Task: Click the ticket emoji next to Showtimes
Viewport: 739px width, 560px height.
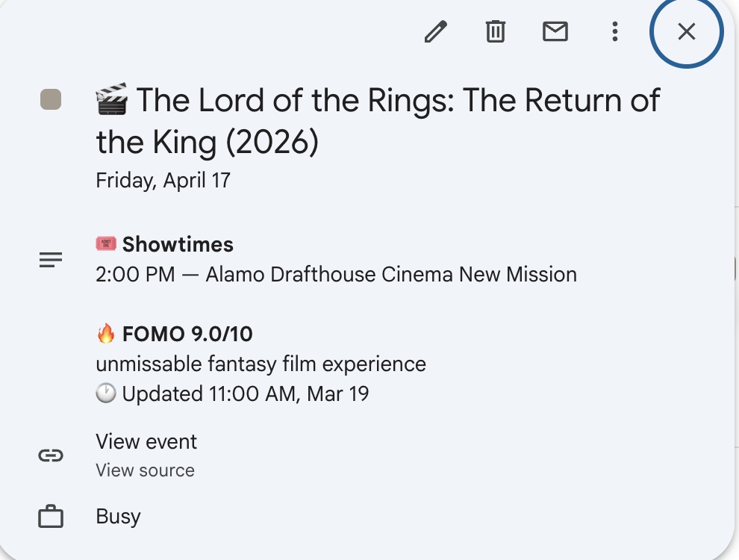Action: 107,243
